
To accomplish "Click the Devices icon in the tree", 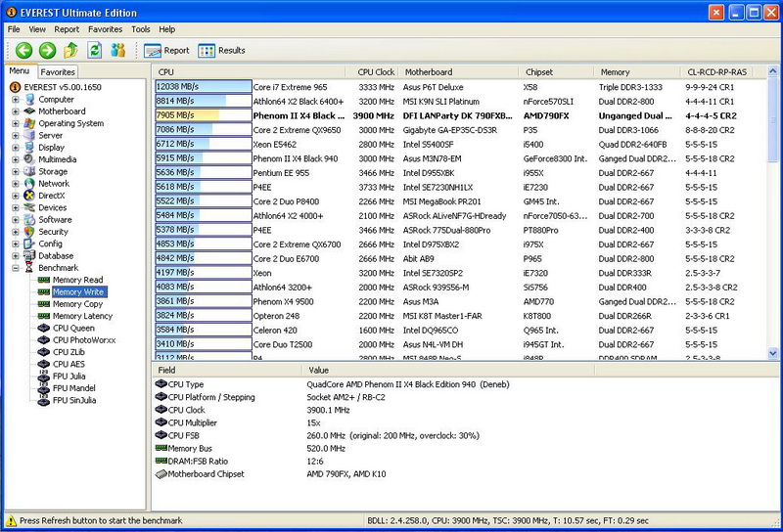I will coord(30,207).
